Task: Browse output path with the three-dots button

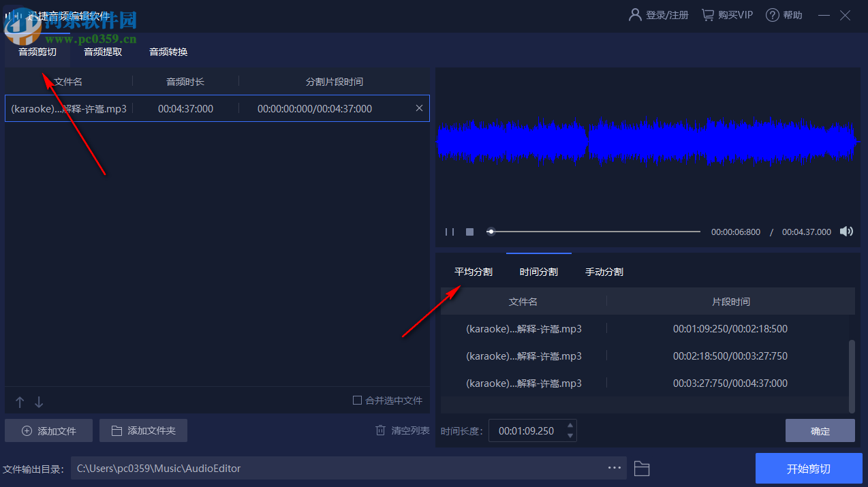Action: point(615,468)
